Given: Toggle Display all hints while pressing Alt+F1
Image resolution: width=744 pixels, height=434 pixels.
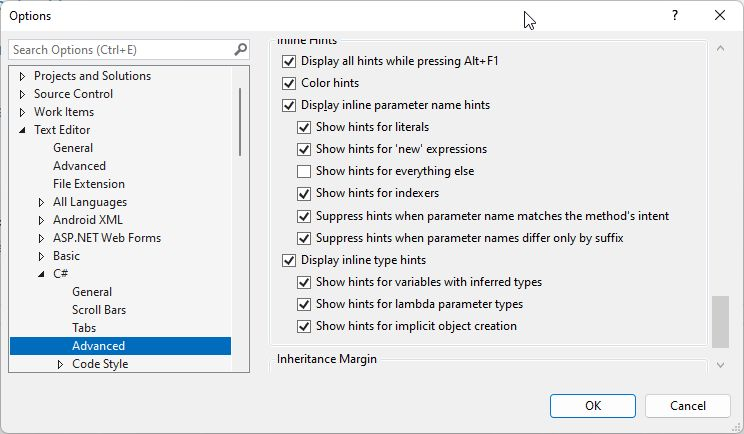Looking at the screenshot, I should (289, 61).
